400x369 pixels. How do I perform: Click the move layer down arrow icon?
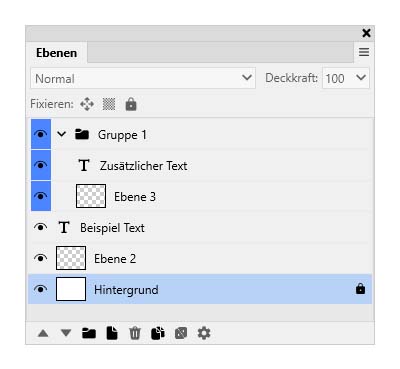(x=66, y=333)
